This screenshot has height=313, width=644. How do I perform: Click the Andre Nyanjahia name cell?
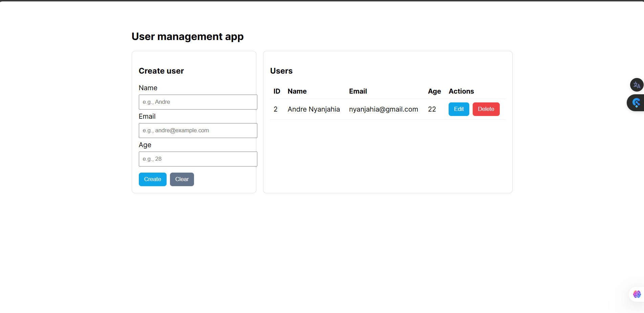click(x=314, y=109)
